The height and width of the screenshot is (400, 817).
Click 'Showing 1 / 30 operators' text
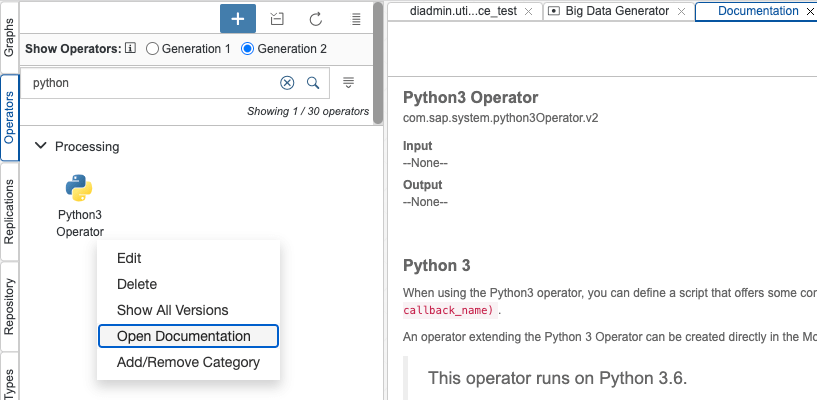pos(308,111)
